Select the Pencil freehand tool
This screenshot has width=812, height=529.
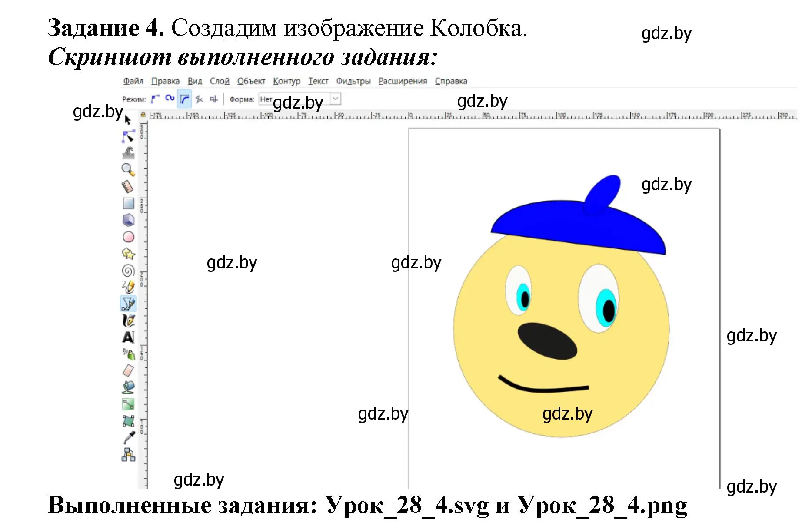coord(128,287)
